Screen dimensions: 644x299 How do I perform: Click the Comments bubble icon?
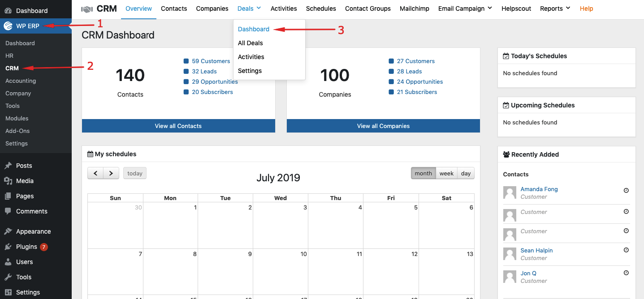coord(8,211)
